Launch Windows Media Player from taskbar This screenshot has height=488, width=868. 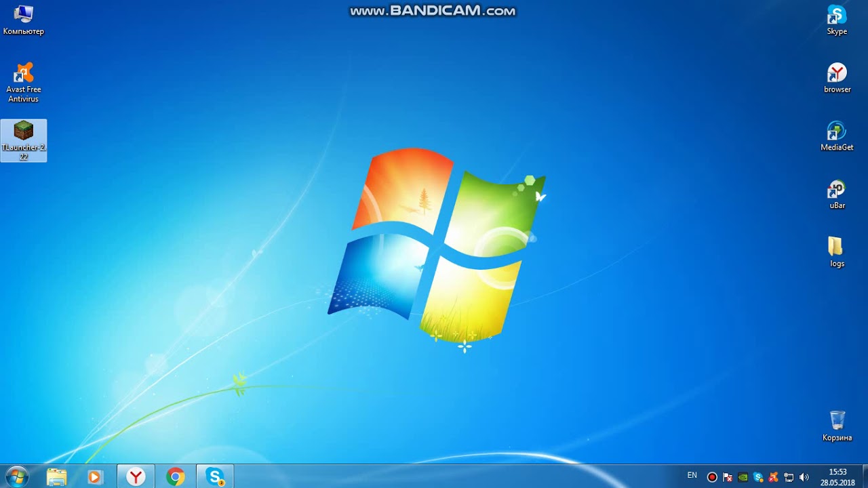tap(95, 477)
